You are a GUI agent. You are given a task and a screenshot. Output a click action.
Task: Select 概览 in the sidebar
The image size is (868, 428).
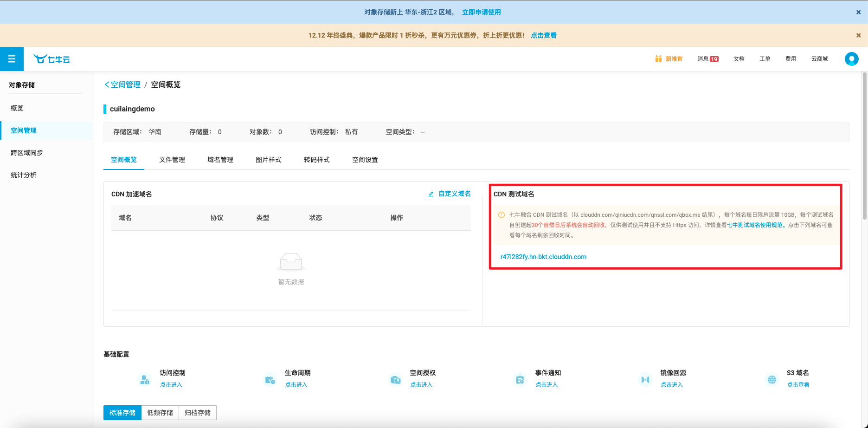[46, 108]
